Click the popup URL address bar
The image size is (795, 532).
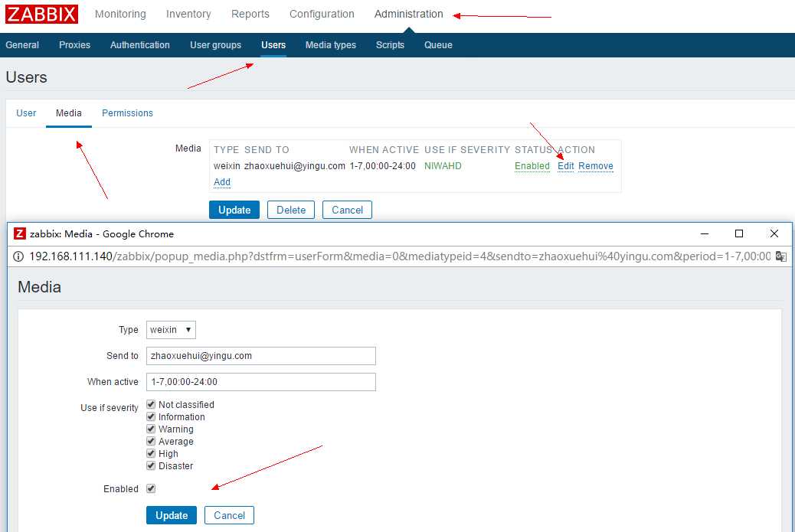[400, 256]
